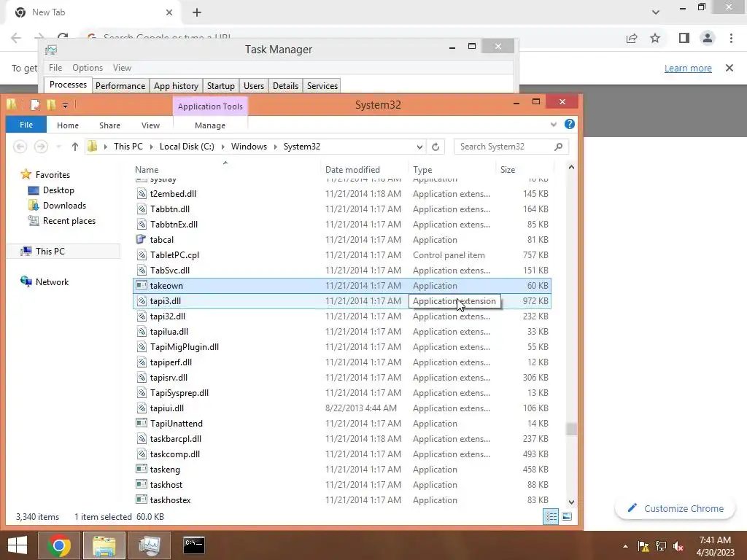This screenshot has height=560, width=747.
Task: Open Action Center flag tray icon
Action: point(643,546)
